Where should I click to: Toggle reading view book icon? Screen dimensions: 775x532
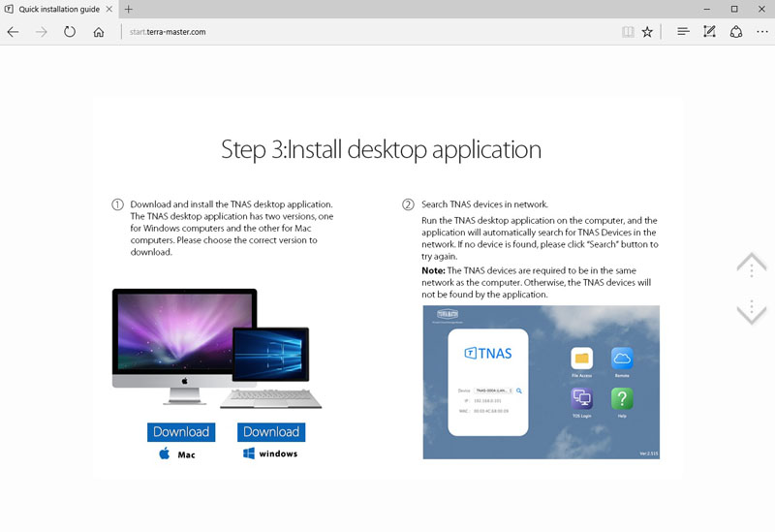628,32
